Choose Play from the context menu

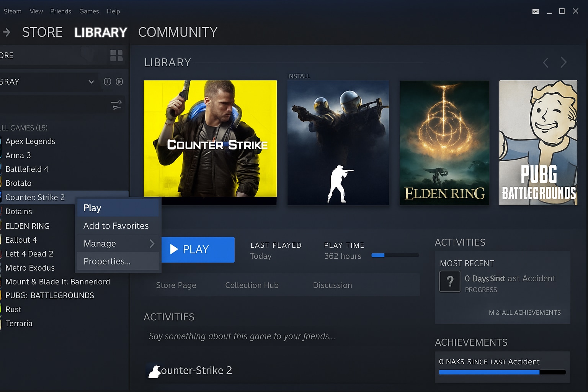point(118,208)
